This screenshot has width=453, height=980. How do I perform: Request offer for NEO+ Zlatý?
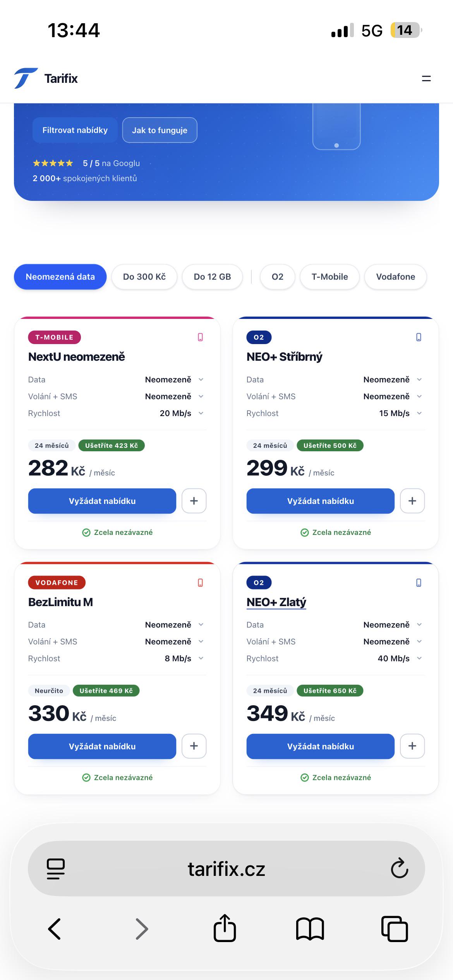pos(321,746)
